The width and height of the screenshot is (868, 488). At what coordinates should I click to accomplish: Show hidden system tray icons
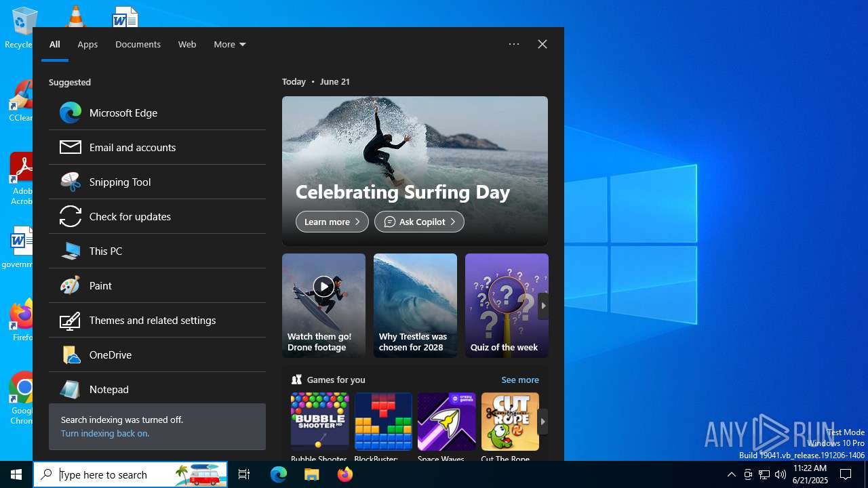pyautogui.click(x=731, y=474)
